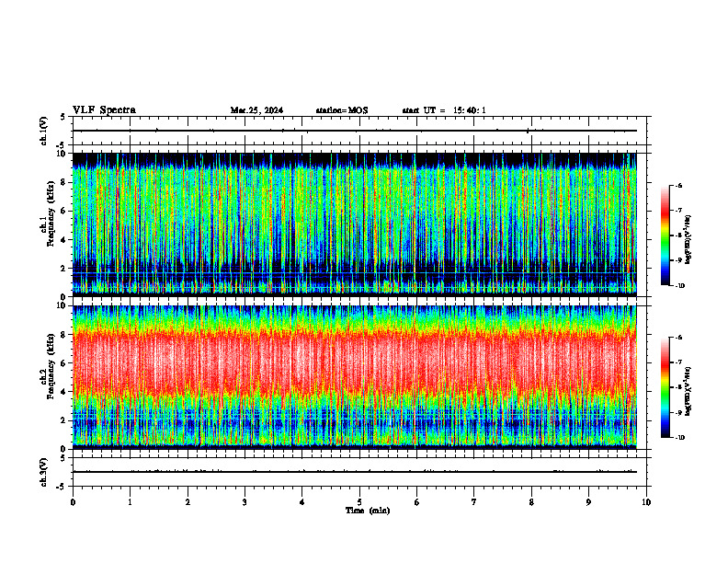Screen dimensions: 728x563
Task: Click the ch.1 spectrogram color scale bar
Action: pos(665,236)
